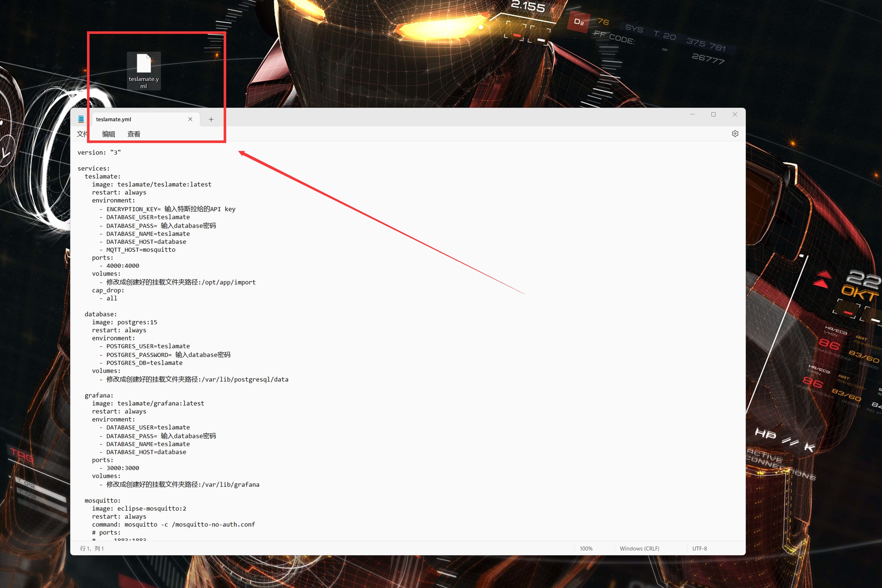Click the Windows (CRLF) line ending indicator
The height and width of the screenshot is (588, 882).
[639, 548]
